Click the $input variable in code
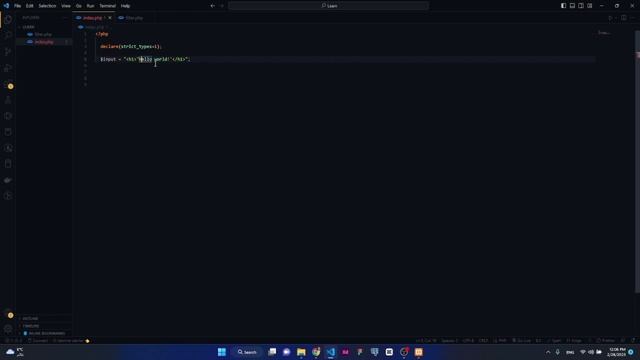This screenshot has height=360, width=640. [108, 59]
